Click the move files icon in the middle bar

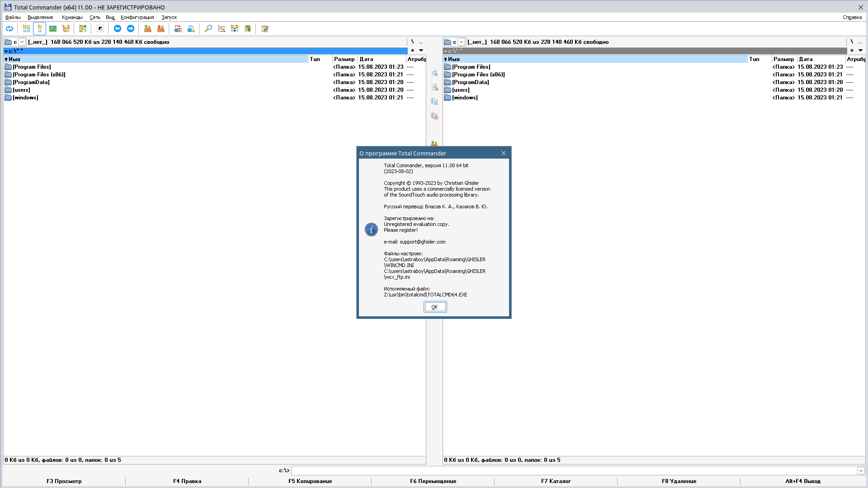click(434, 116)
